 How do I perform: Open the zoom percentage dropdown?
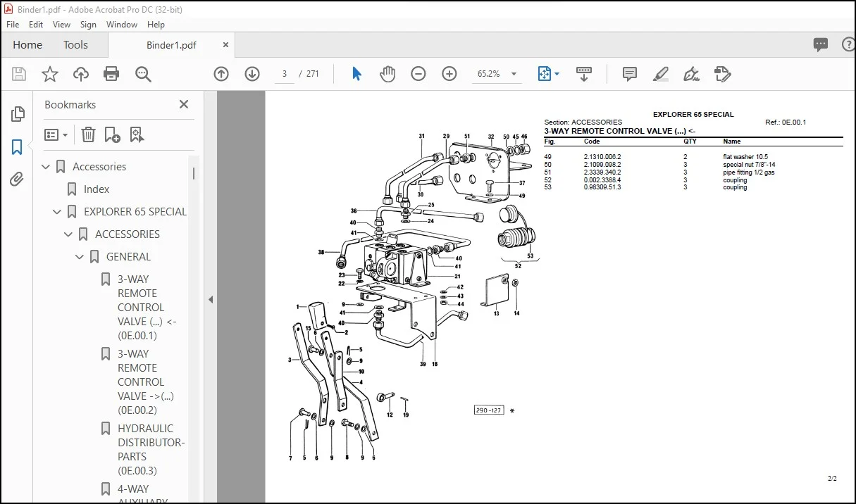click(x=514, y=74)
